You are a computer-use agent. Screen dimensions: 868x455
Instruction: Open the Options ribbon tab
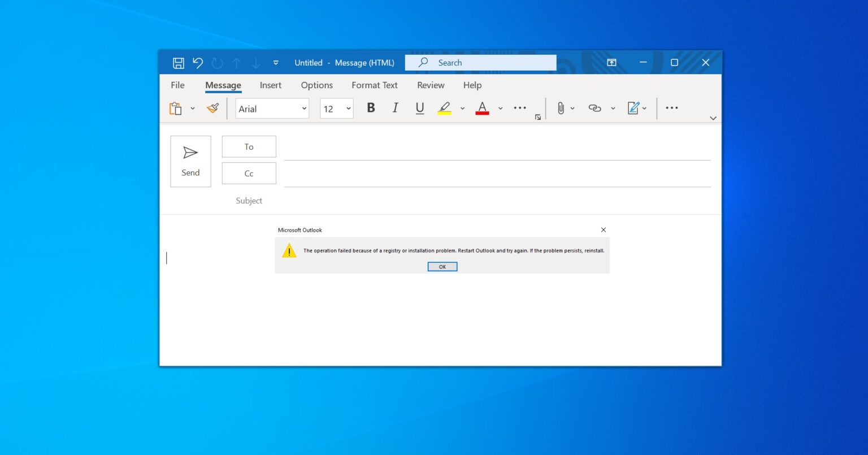317,85
